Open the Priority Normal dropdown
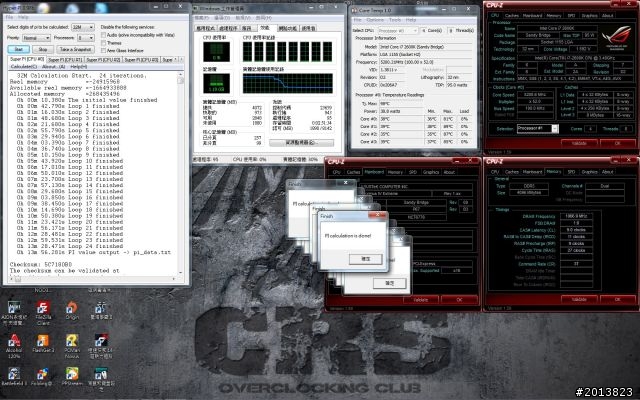This screenshot has height=400, width=640. point(36,38)
